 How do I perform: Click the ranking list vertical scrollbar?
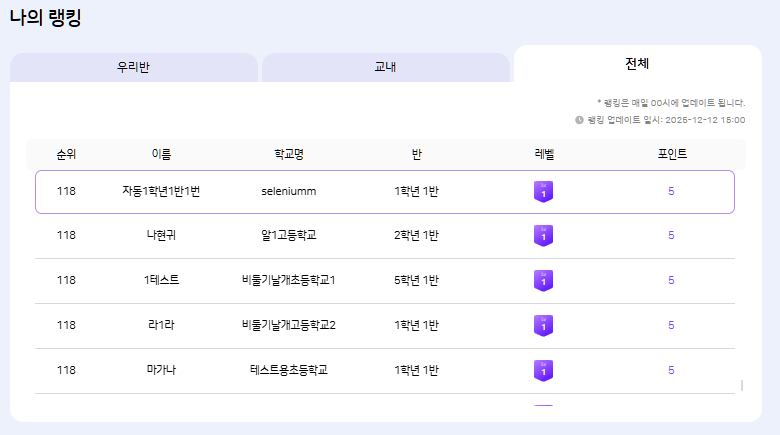point(741,385)
